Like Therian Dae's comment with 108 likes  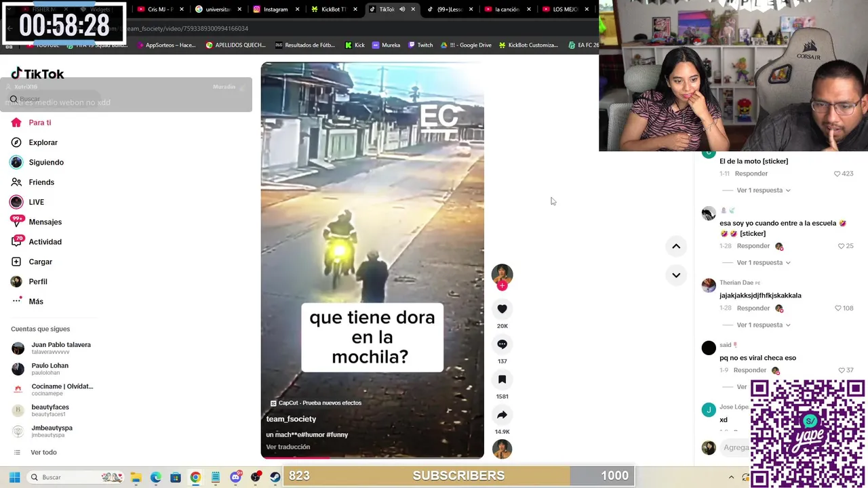coord(838,308)
